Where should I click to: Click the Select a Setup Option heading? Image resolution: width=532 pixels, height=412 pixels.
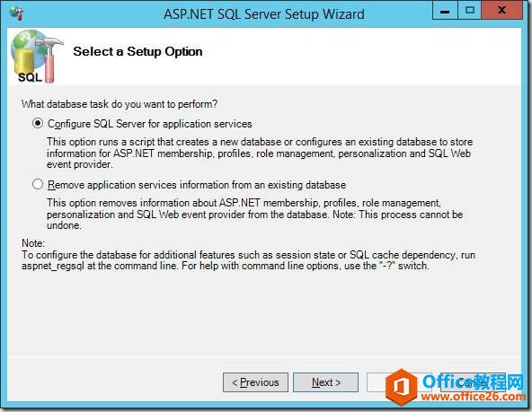pos(137,51)
